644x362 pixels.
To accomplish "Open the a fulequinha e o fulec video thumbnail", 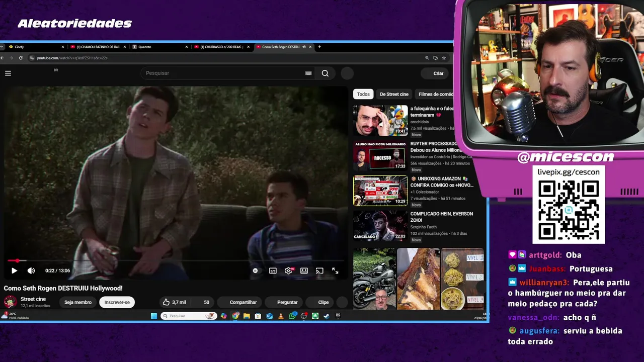I will pyautogui.click(x=380, y=121).
